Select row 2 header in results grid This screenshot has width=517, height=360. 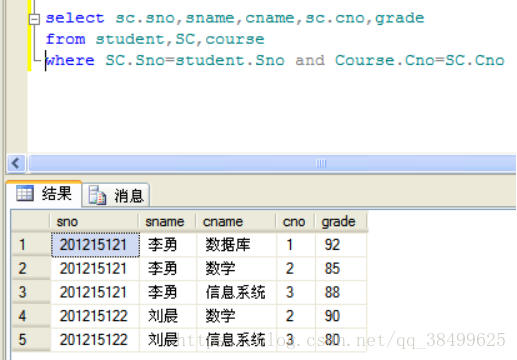(x=31, y=268)
